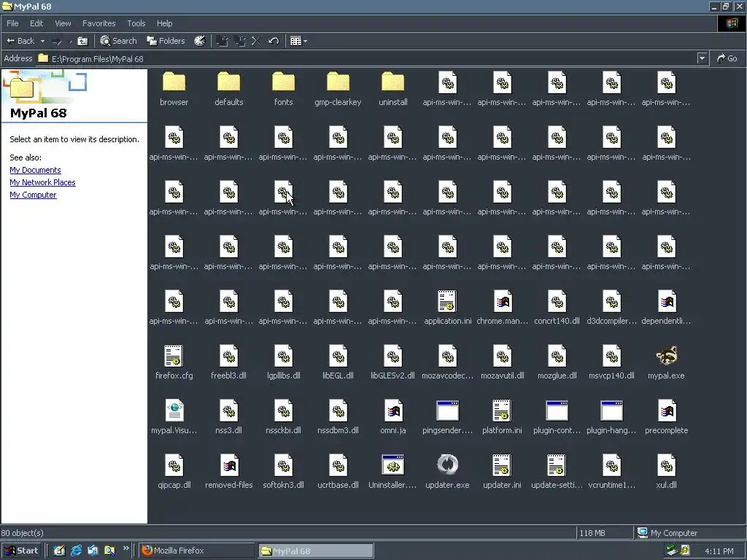Open the Tools menu
The image size is (747, 560).
136,23
